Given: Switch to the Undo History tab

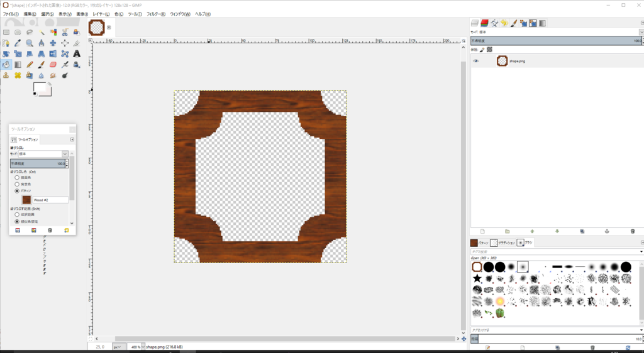Looking at the screenshot, I should tap(504, 23).
